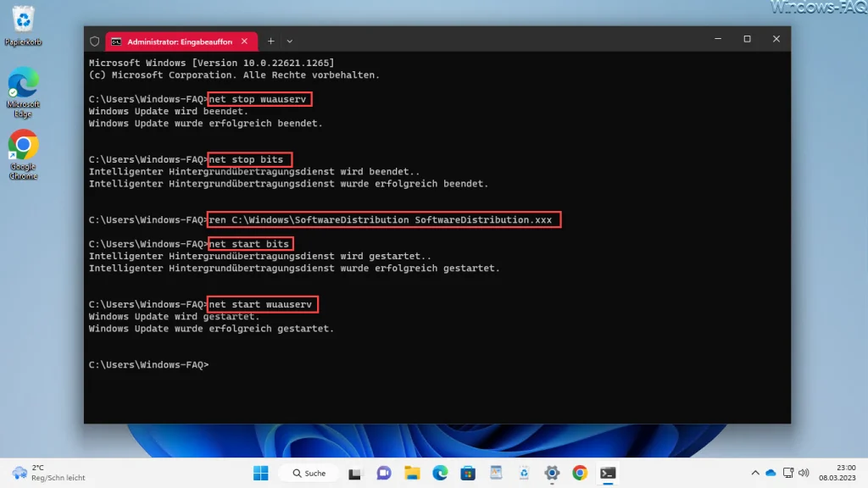Open the Recycle Bin icon on the taskbar

[524, 473]
